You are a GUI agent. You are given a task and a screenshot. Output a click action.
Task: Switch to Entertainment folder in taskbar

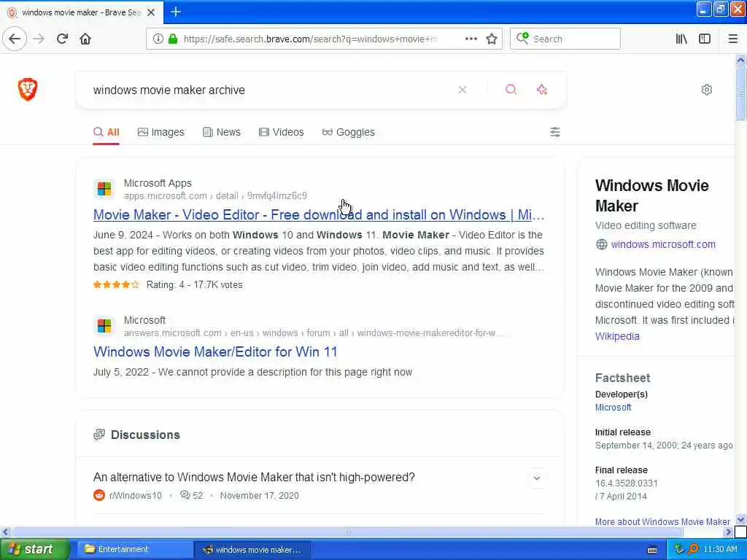pyautogui.click(x=133, y=550)
